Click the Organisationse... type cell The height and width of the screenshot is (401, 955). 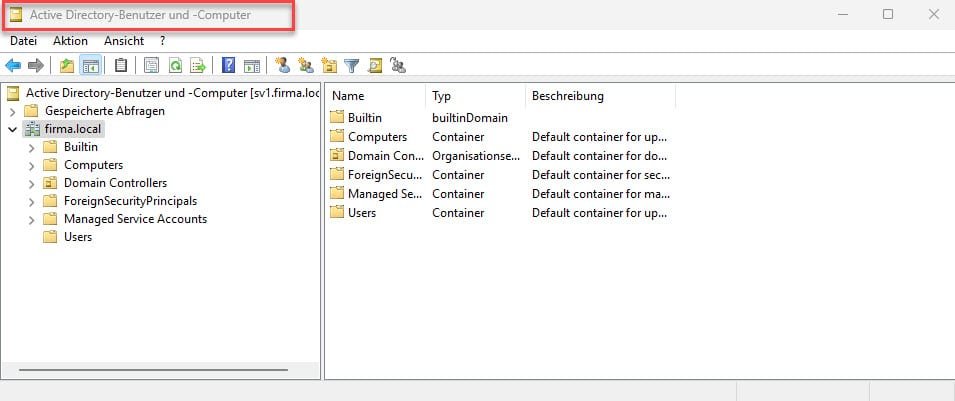pyautogui.click(x=476, y=156)
